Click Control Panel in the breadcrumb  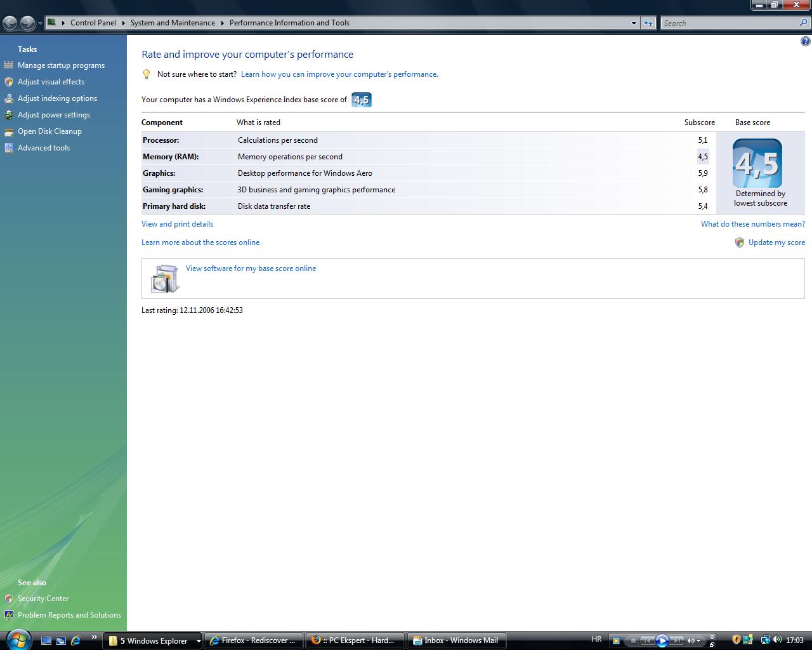[93, 23]
